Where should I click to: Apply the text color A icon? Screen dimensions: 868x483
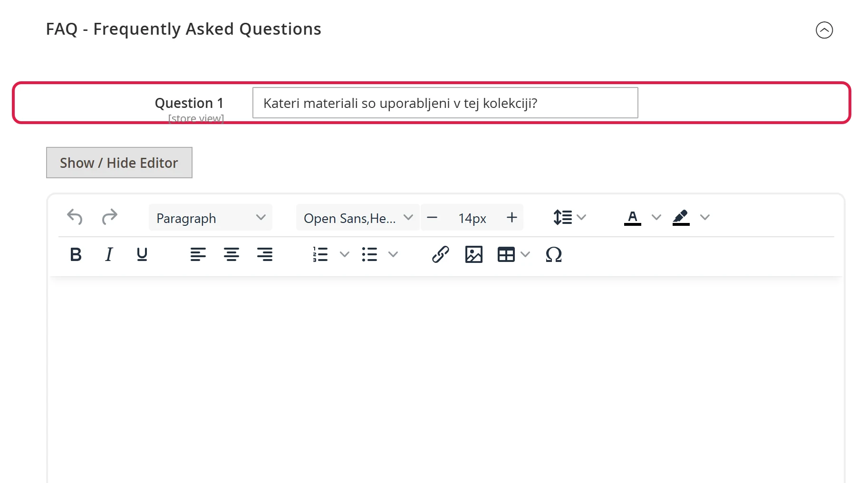coord(633,217)
